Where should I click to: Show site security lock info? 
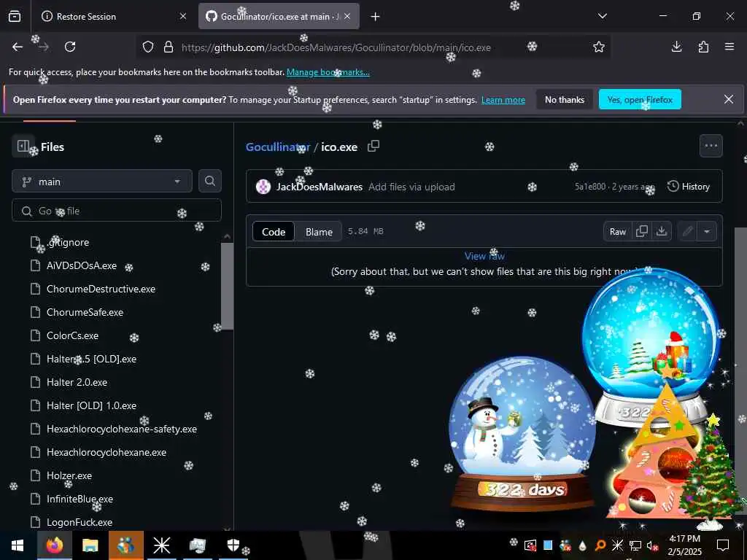tap(169, 47)
